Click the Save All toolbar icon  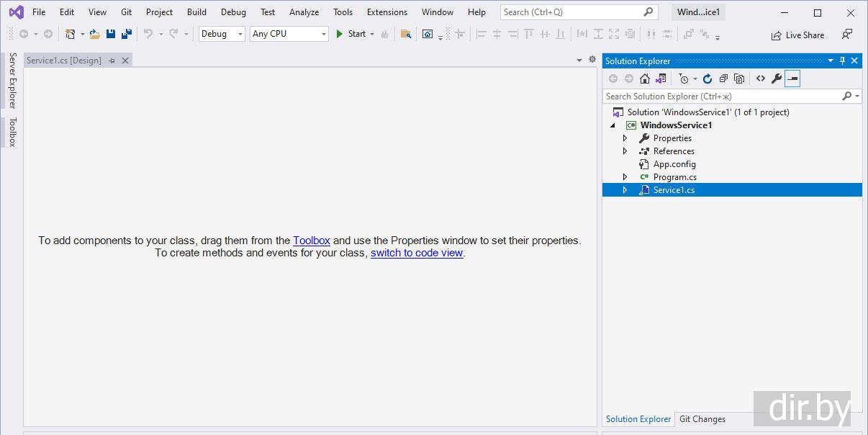click(127, 34)
